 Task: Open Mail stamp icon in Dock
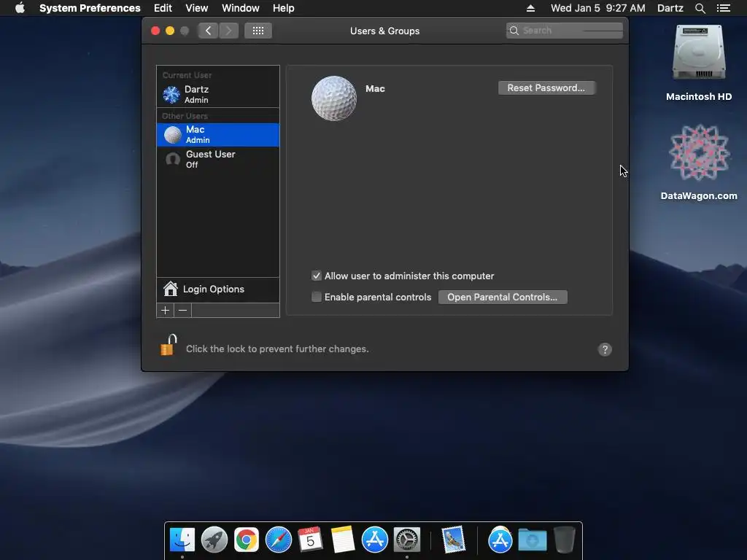pyautogui.click(x=453, y=540)
